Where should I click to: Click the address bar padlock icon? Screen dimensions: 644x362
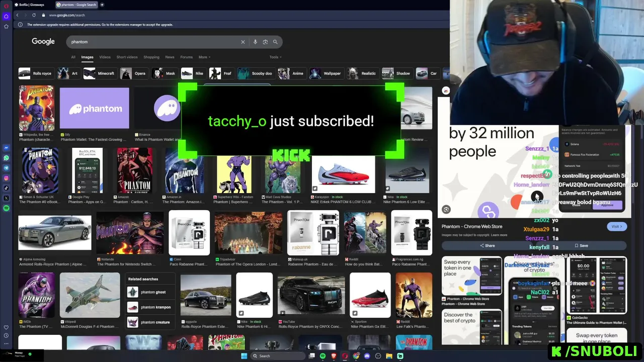click(43, 15)
